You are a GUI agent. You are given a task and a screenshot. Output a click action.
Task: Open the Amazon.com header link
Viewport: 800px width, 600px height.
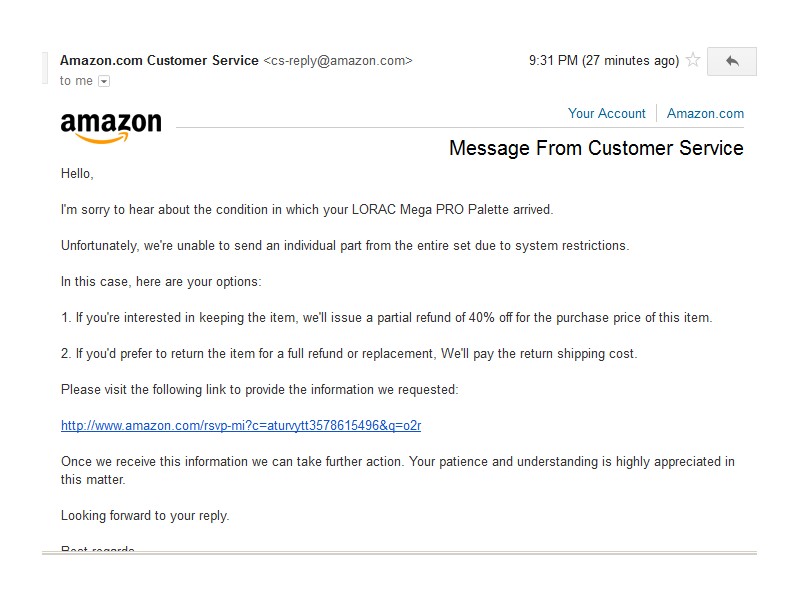[x=705, y=113]
